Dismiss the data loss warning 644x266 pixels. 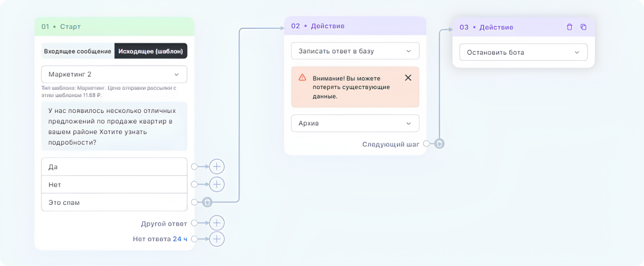pos(408,78)
